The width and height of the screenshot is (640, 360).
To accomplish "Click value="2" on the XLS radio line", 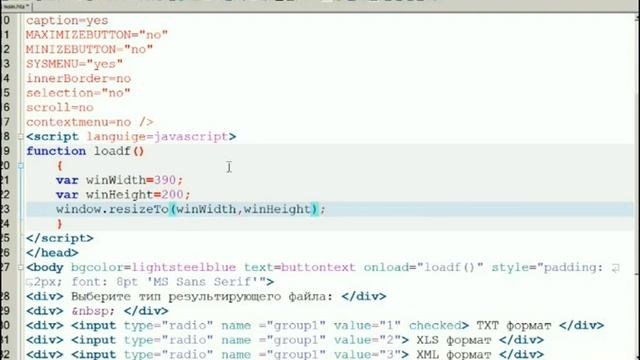I will [367, 340].
